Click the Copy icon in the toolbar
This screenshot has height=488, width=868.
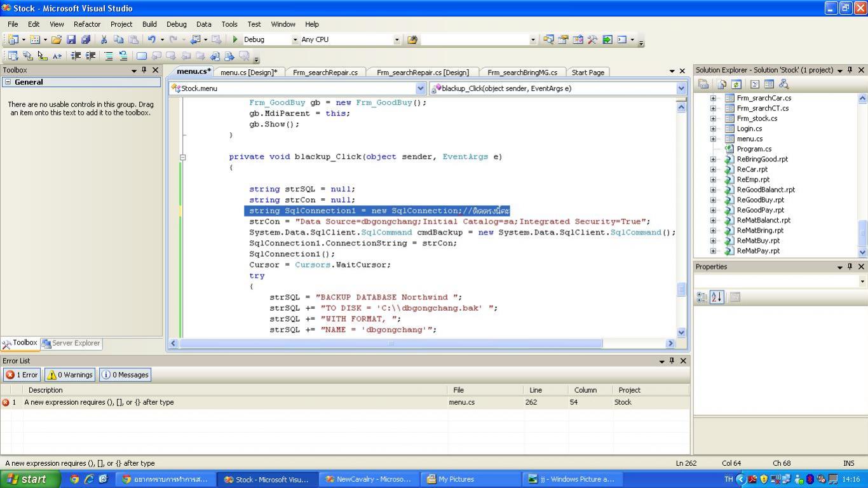click(x=118, y=39)
